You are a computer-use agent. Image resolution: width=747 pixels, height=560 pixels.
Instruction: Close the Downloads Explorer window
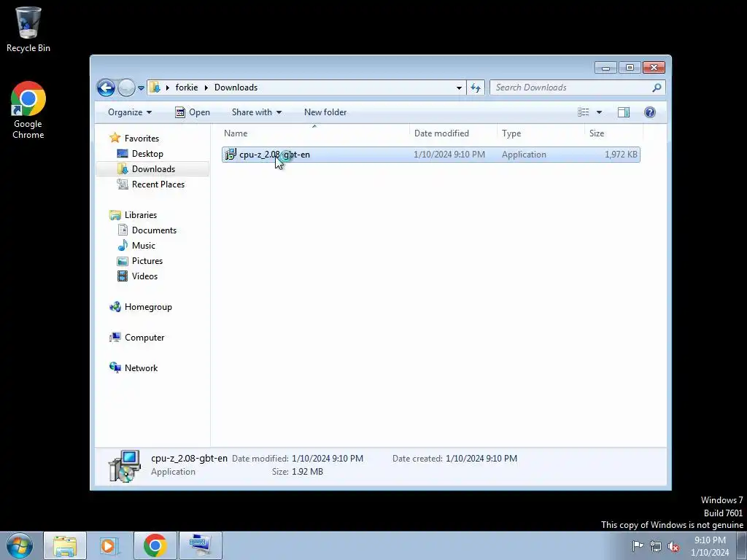pos(654,68)
